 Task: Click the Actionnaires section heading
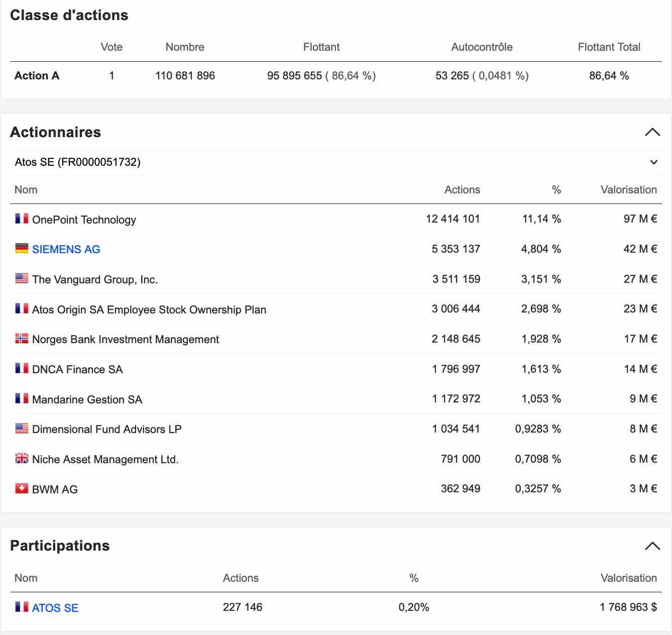[x=56, y=132]
